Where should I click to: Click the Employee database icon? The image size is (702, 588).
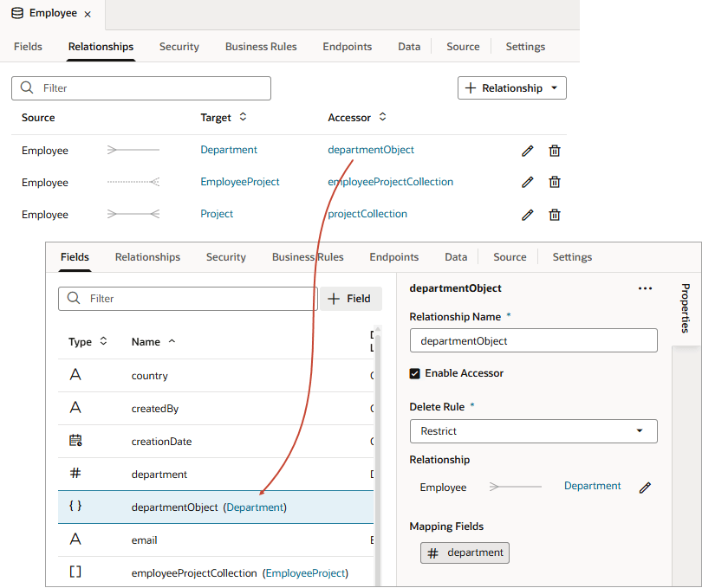[x=17, y=13]
